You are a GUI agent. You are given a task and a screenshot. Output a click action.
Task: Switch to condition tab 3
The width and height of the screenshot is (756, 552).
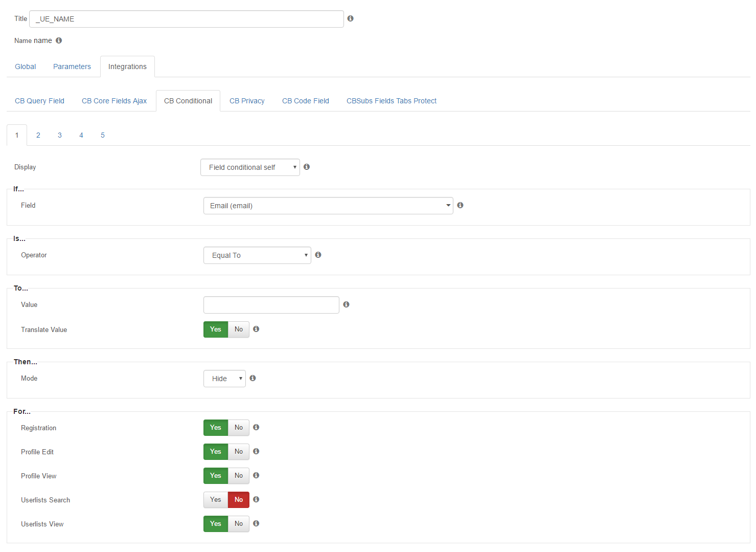(x=60, y=135)
